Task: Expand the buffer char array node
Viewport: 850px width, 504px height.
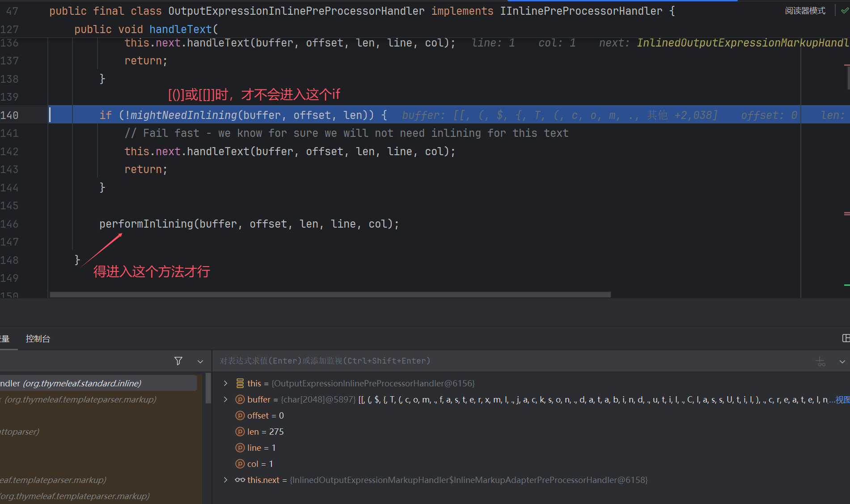Action: 226,399
